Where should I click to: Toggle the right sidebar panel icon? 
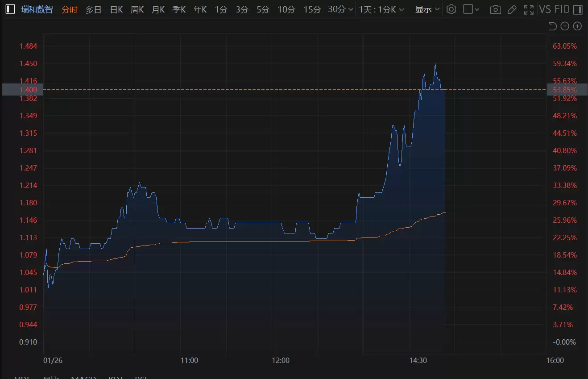pyautogui.click(x=579, y=9)
